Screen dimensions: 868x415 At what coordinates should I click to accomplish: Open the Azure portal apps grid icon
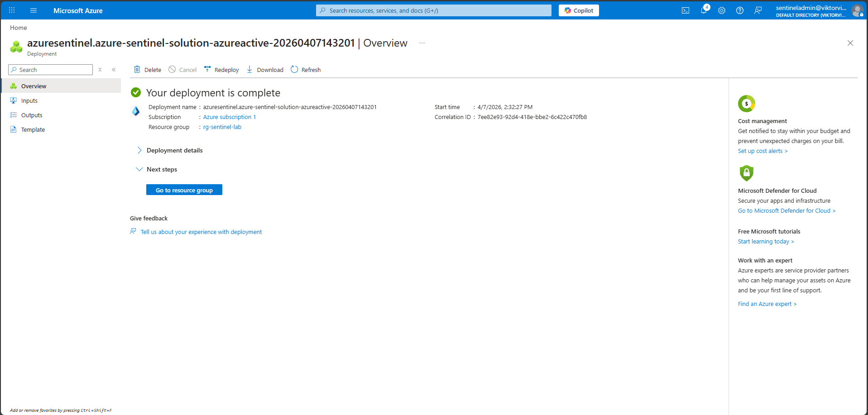click(x=12, y=10)
